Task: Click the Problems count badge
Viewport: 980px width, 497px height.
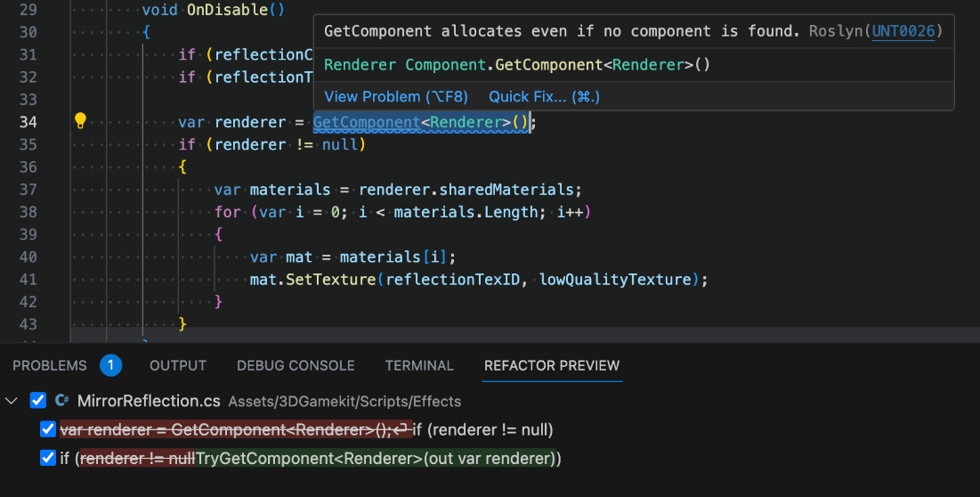Action: coord(110,365)
